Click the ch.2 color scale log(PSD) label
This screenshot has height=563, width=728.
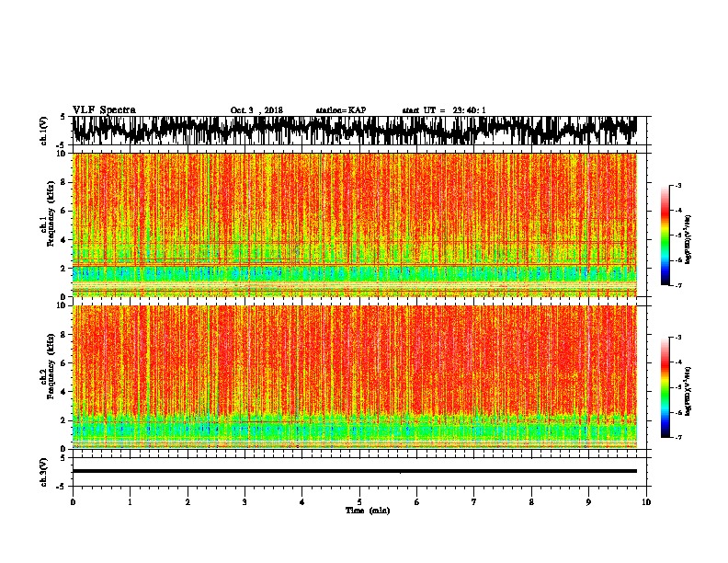click(x=688, y=391)
